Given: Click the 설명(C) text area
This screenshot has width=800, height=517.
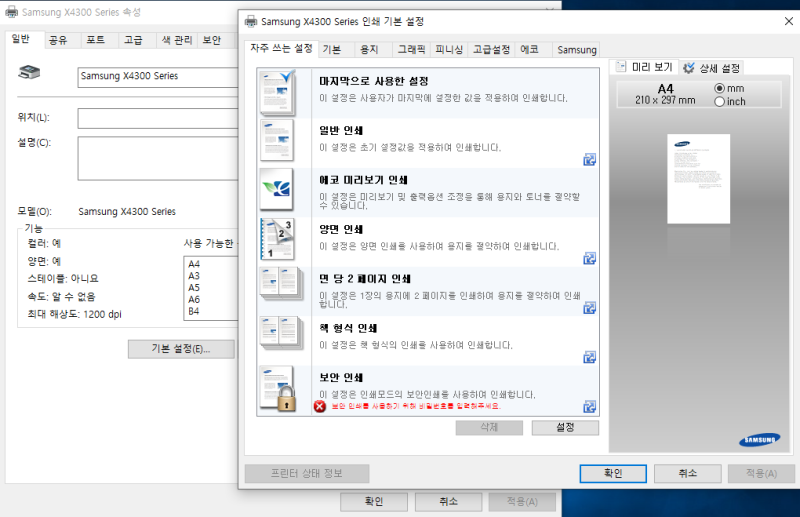Looking at the screenshot, I should (x=158, y=158).
